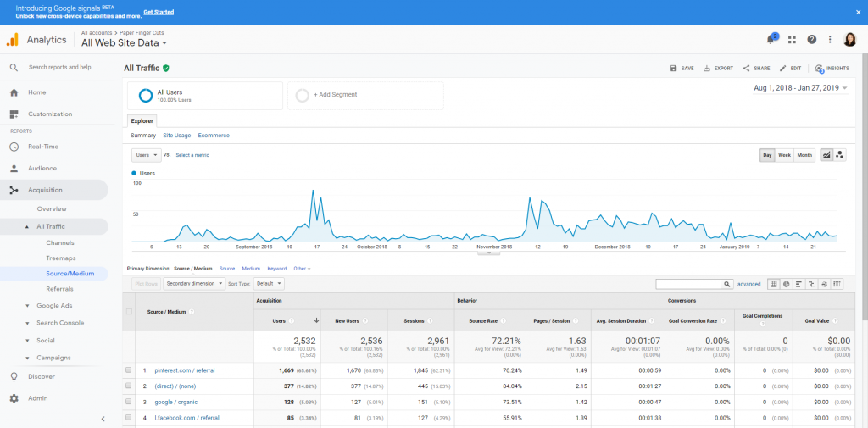Switch to motion chart view icon
Screen dimensions: 868x428
coord(840,156)
